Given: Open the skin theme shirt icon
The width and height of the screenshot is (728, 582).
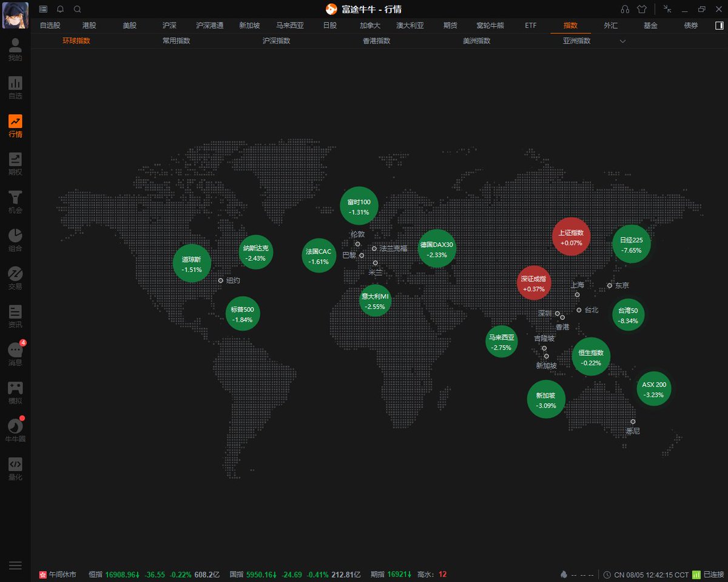Looking at the screenshot, I should [x=642, y=9].
